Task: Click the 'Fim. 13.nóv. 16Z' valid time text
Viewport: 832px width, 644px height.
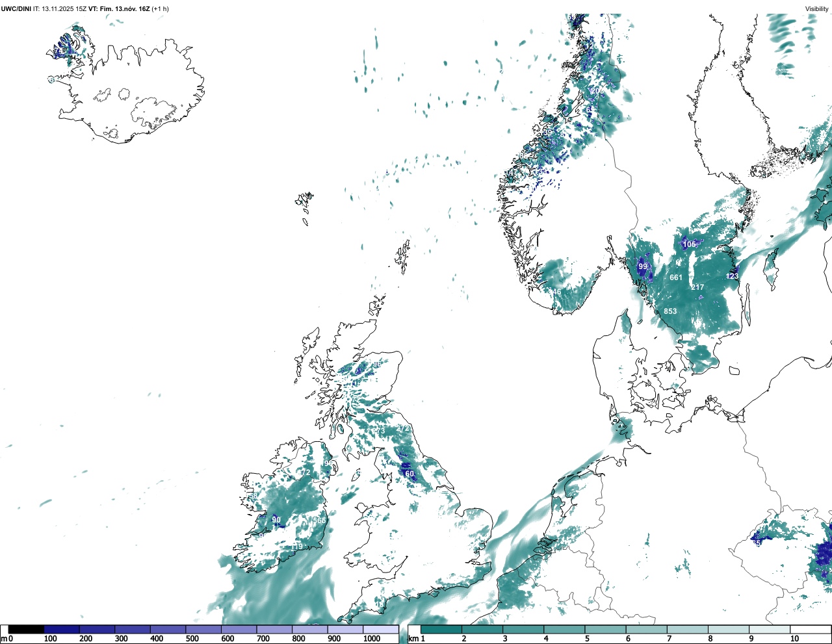Action: coord(125,8)
